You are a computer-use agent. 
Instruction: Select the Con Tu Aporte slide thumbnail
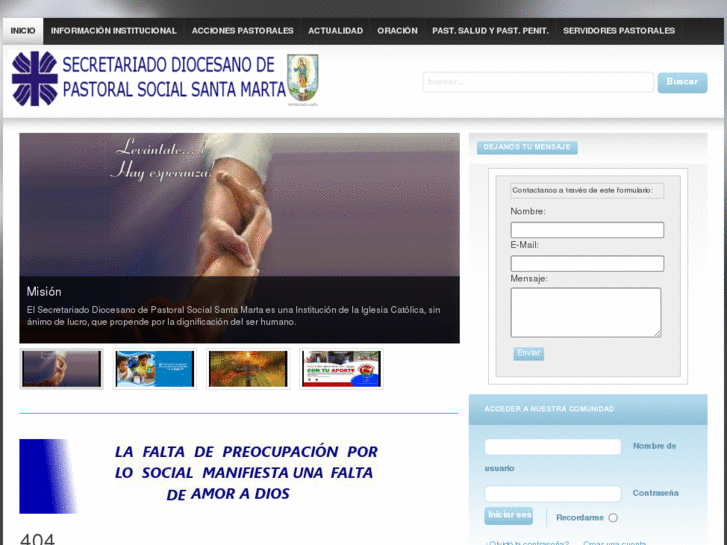click(341, 369)
